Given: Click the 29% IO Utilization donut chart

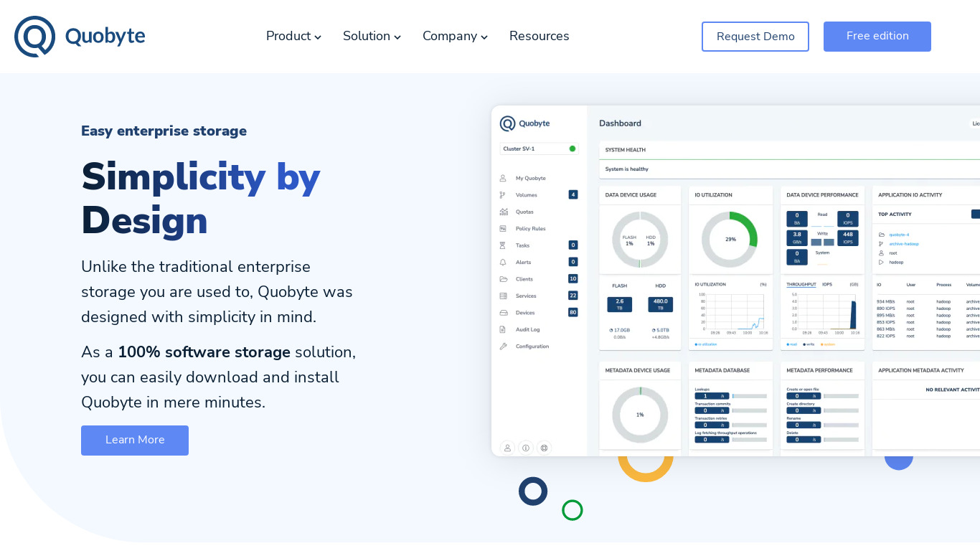Looking at the screenshot, I should click(x=730, y=240).
